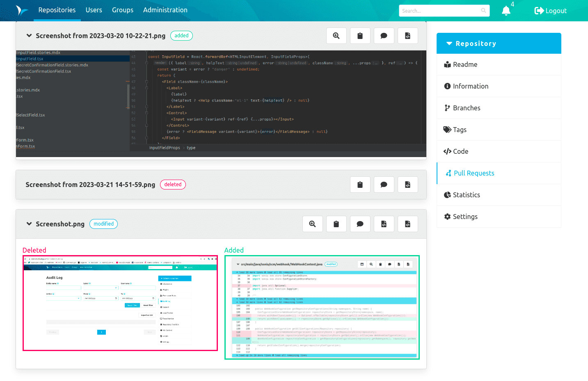Screen dimensions: 588x381
Task: Switch to the Repositories navigation tab
Action: tap(57, 10)
